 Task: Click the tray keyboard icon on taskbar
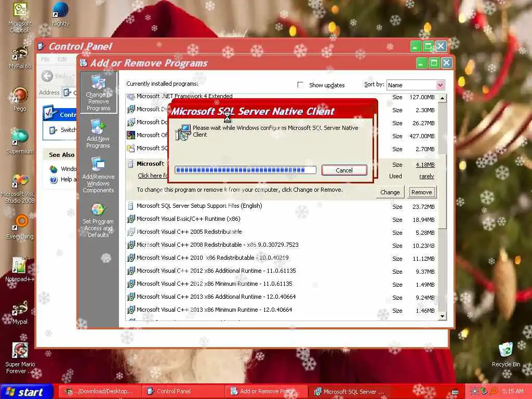(455, 392)
